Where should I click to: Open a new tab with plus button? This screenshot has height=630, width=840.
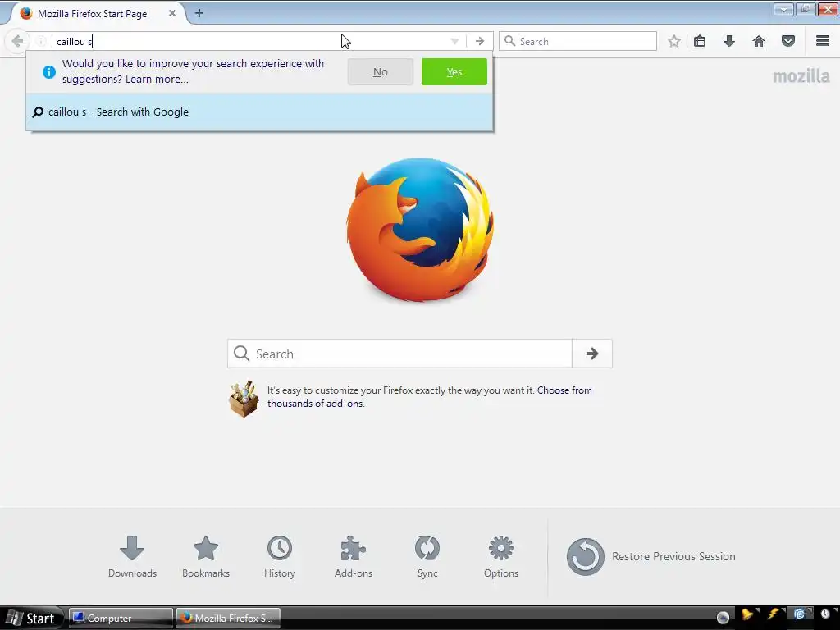click(199, 13)
